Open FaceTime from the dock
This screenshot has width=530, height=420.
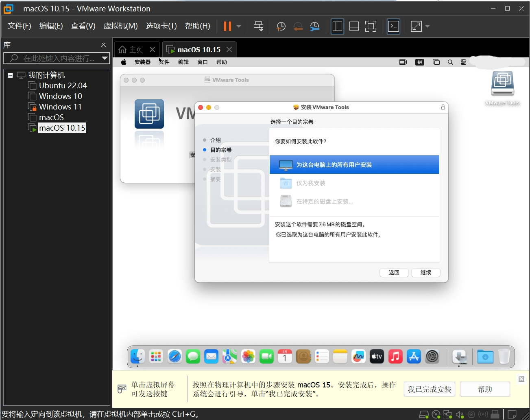click(x=266, y=357)
